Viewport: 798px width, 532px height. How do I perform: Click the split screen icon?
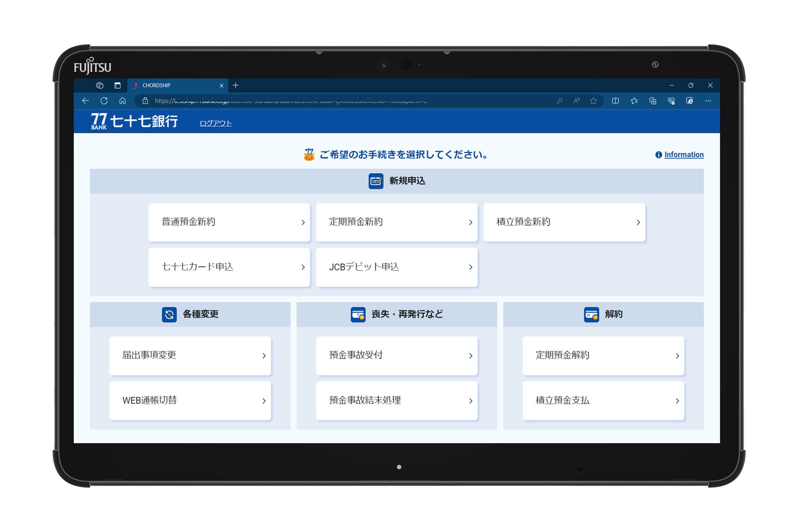pos(616,101)
